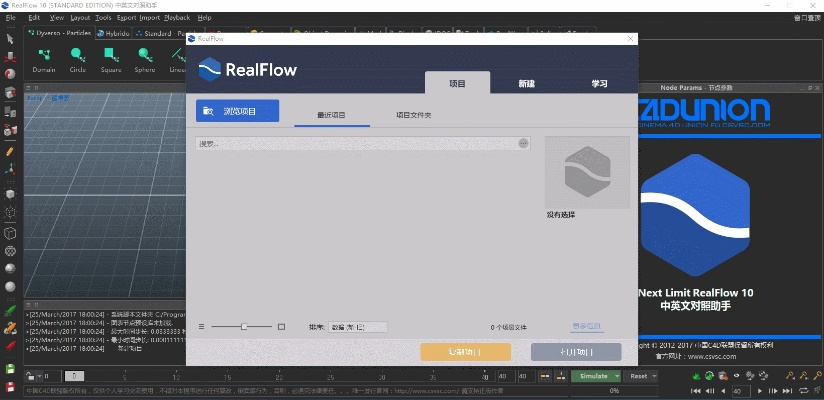Jump to the last frame
The height and width of the screenshot is (400, 824).
tap(787, 391)
